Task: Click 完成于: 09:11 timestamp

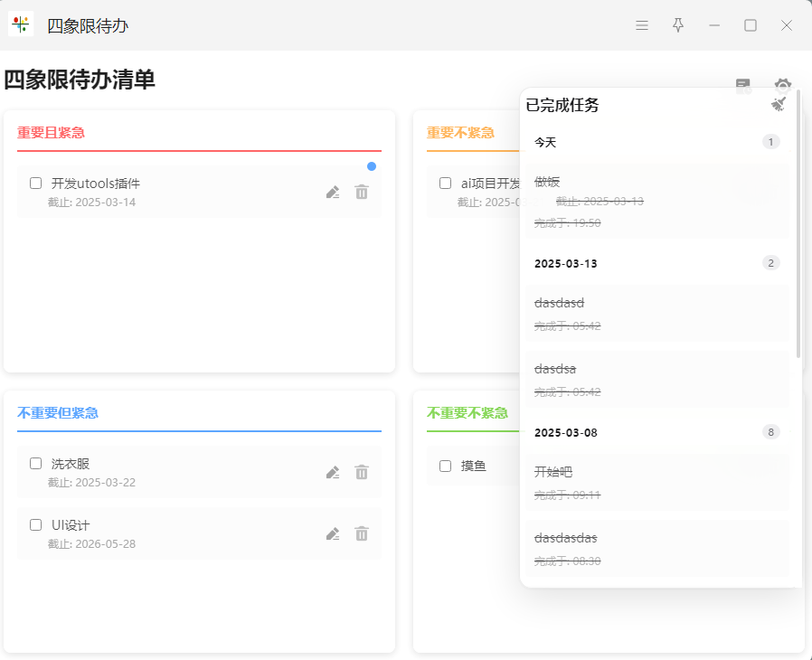Action: pos(568,495)
